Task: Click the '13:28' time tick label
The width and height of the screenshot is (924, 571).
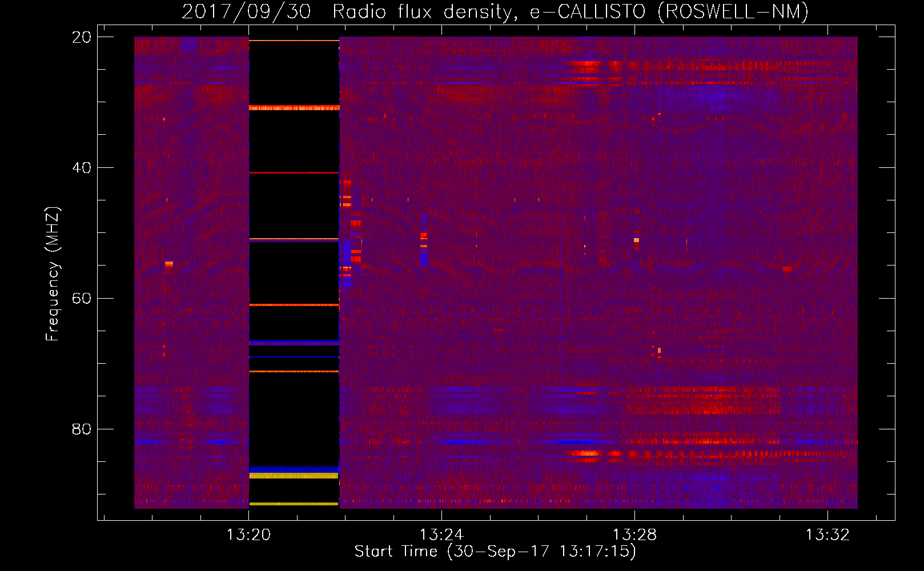Action: click(634, 534)
